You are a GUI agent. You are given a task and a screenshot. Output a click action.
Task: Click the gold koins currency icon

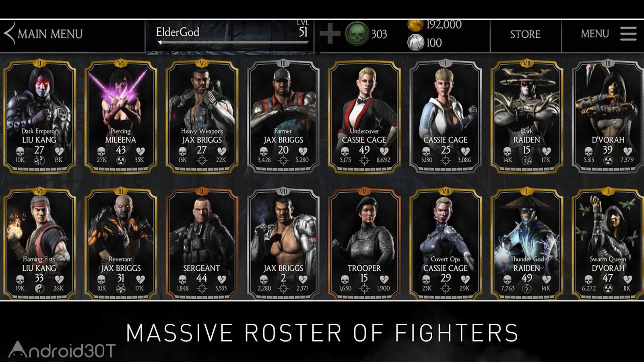tap(415, 25)
